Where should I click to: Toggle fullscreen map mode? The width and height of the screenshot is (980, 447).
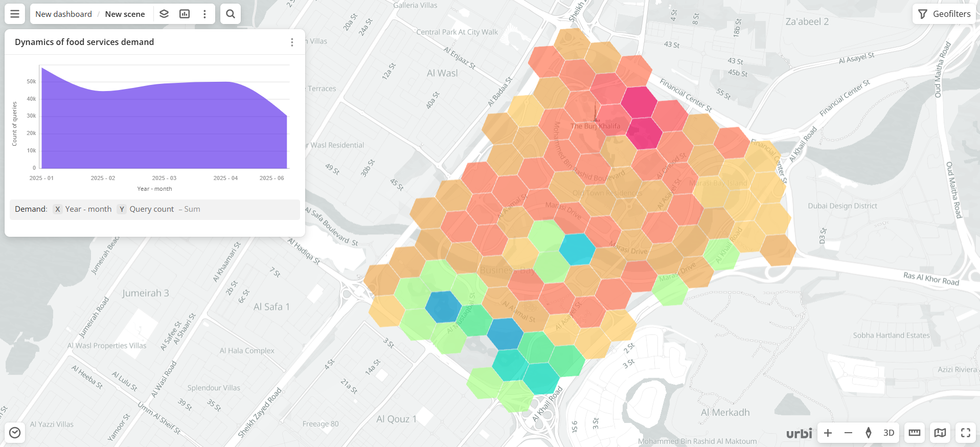pyautogui.click(x=966, y=433)
